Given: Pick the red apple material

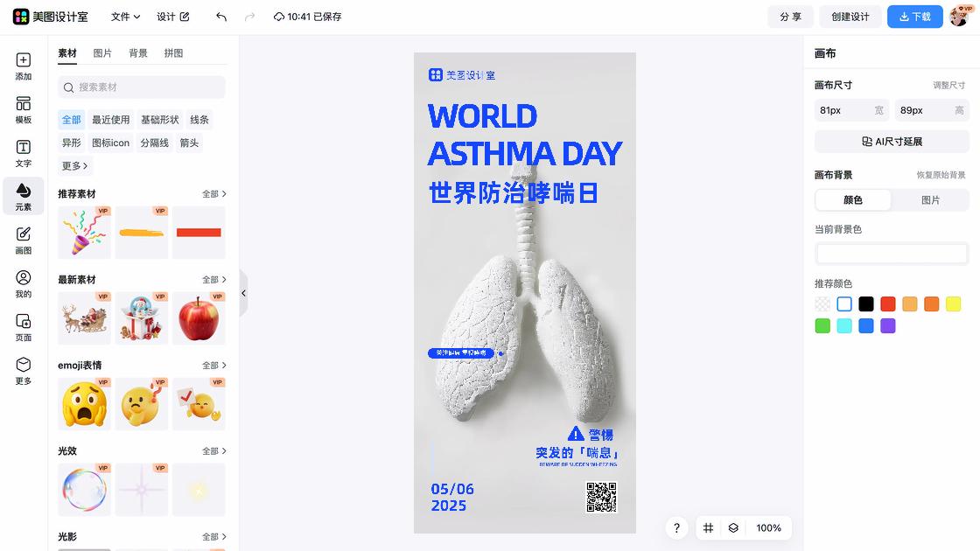Looking at the screenshot, I should [x=199, y=318].
